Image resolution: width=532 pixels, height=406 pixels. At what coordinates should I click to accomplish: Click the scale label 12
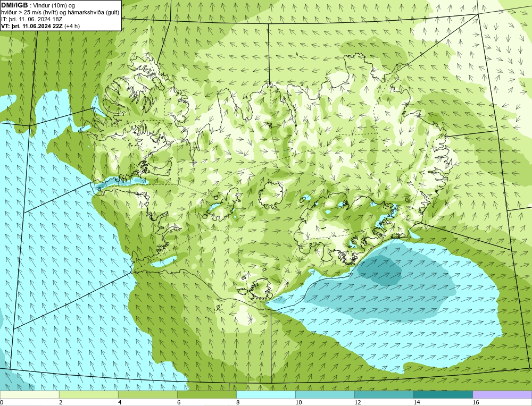coord(358,402)
